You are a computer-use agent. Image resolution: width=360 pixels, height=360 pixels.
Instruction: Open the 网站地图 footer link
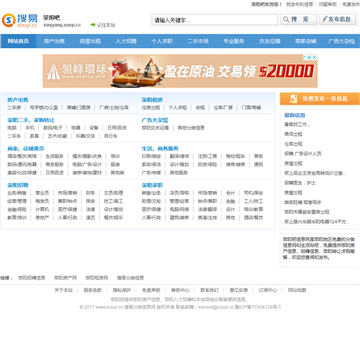point(297,290)
